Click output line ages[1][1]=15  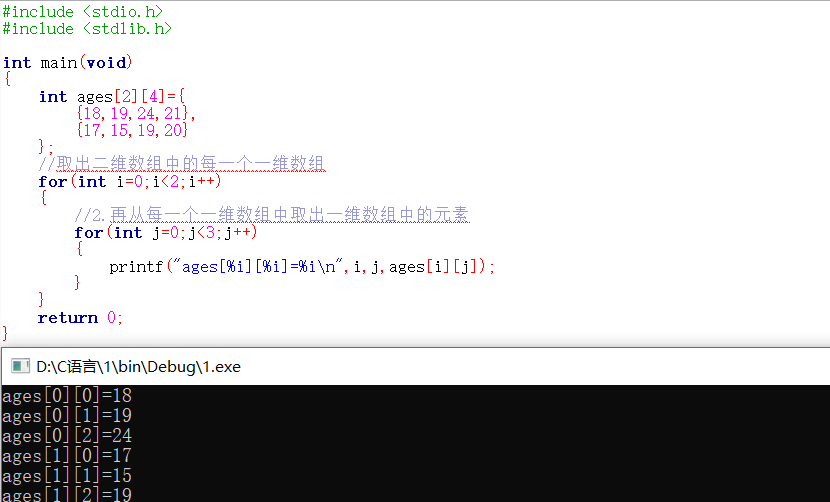67,476
